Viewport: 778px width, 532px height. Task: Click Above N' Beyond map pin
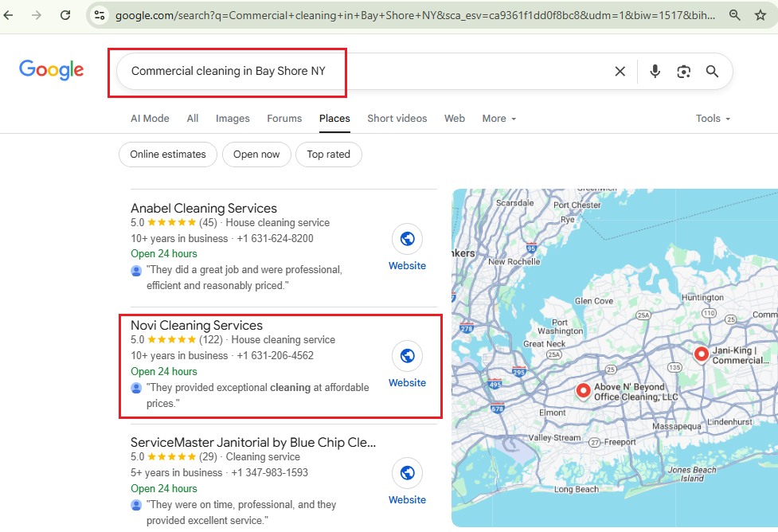coord(583,391)
